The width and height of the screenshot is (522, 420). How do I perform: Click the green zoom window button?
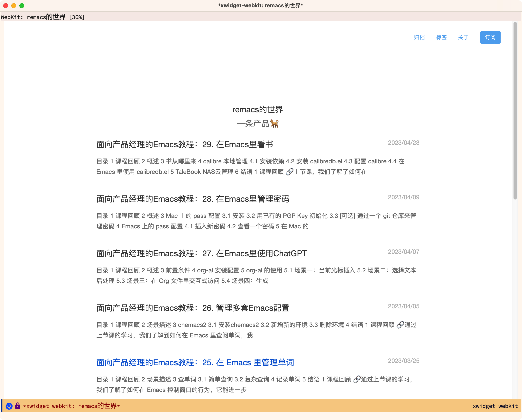click(x=22, y=6)
